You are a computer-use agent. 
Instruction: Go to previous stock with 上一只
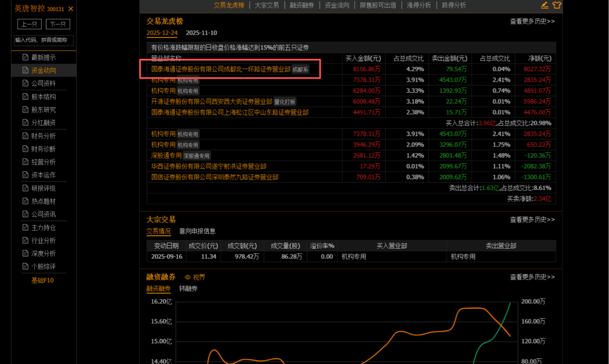coord(29,24)
